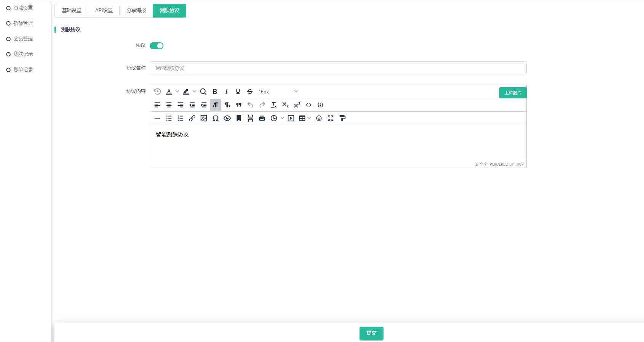Insert a page break
The image size is (644, 342).
coord(250,118)
